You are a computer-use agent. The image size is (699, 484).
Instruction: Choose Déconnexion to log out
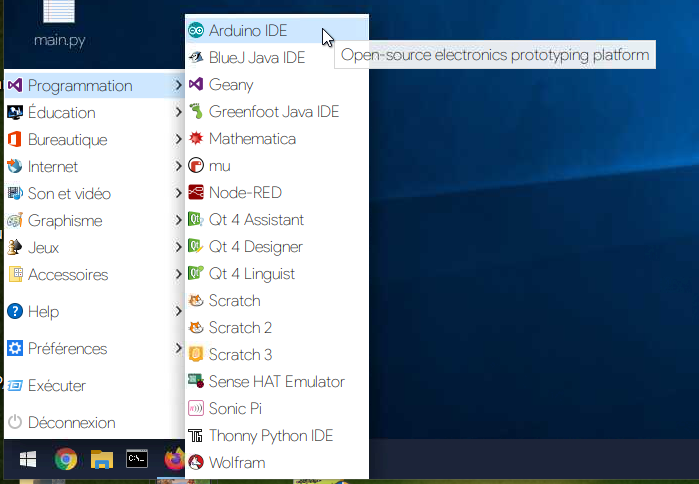tap(94, 422)
